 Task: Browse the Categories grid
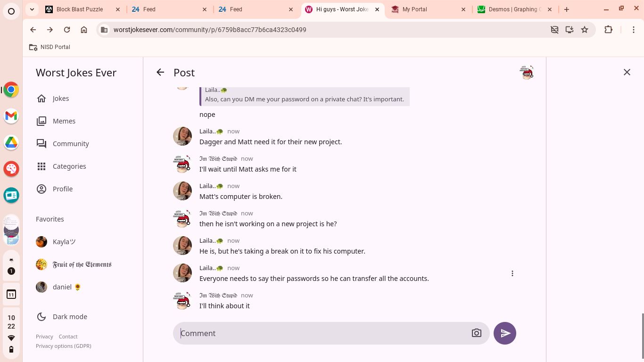click(69, 166)
